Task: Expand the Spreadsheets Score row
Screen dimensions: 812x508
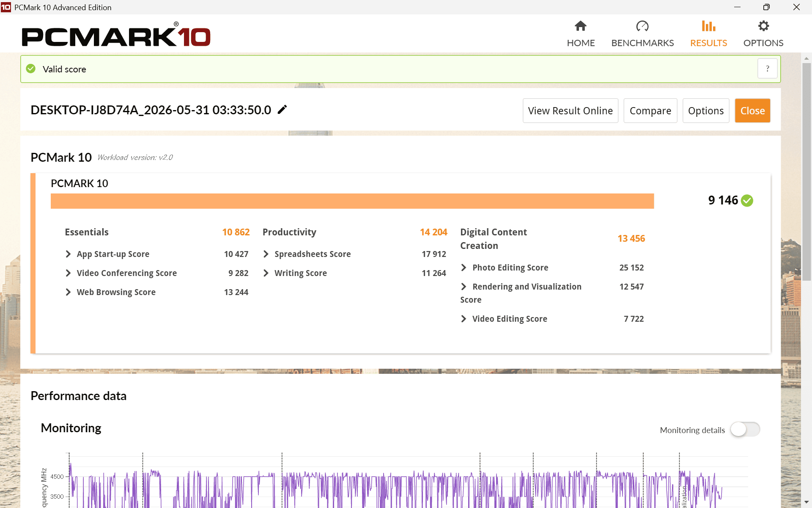Action: [x=266, y=254]
